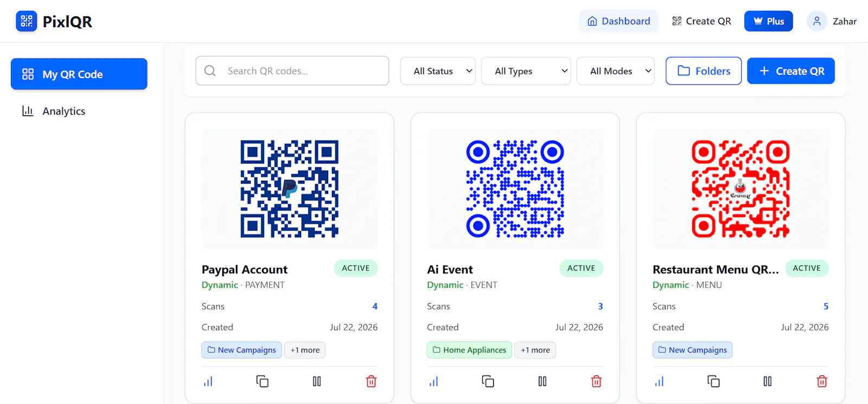Click the created date on Restaurant Menu
Viewport: 868px width, 404px height.
(x=805, y=327)
